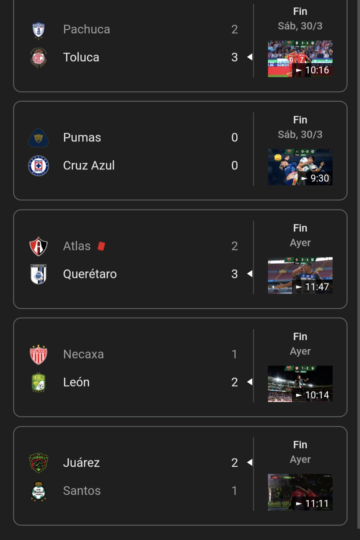This screenshot has width=360, height=540.
Task: Click the Pachuca team crest
Action: point(38,30)
